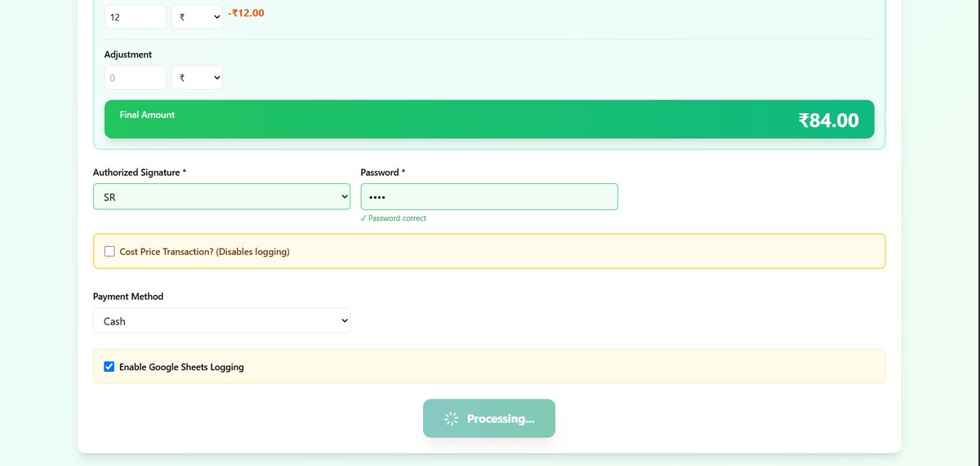Open the Payment Method Cash dropdown

[221, 321]
